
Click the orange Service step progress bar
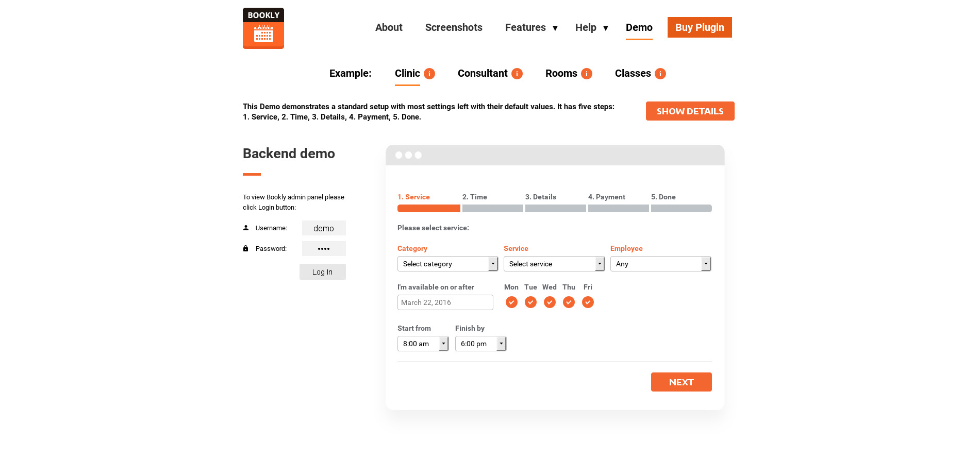428,209
